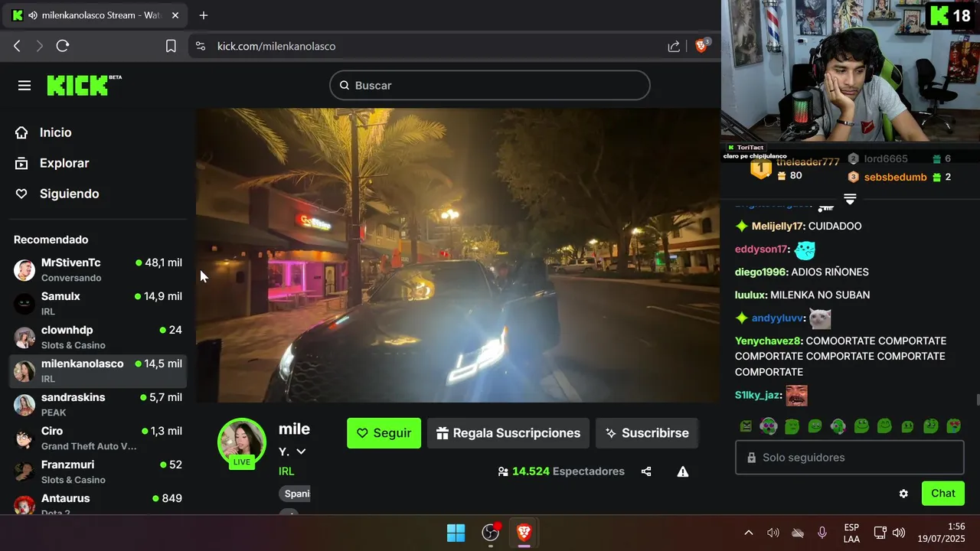Open Windows Start menu
This screenshot has width=980, height=551.
(456, 533)
